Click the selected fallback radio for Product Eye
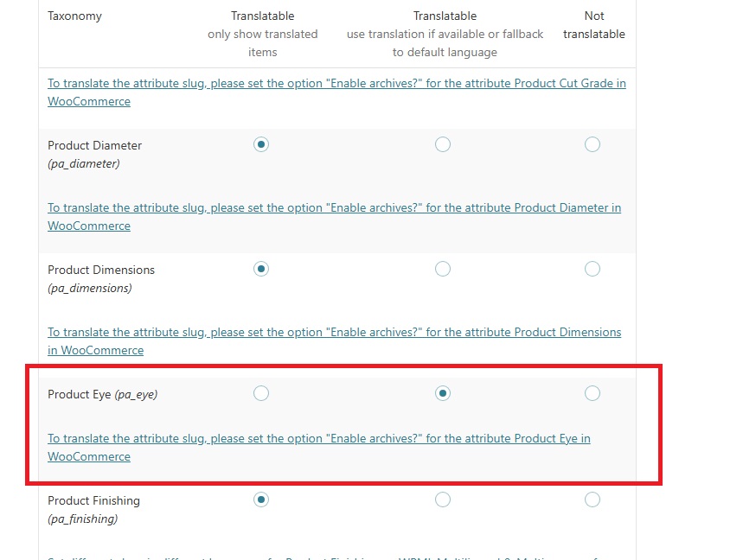This screenshot has height=560, width=743. pos(443,393)
